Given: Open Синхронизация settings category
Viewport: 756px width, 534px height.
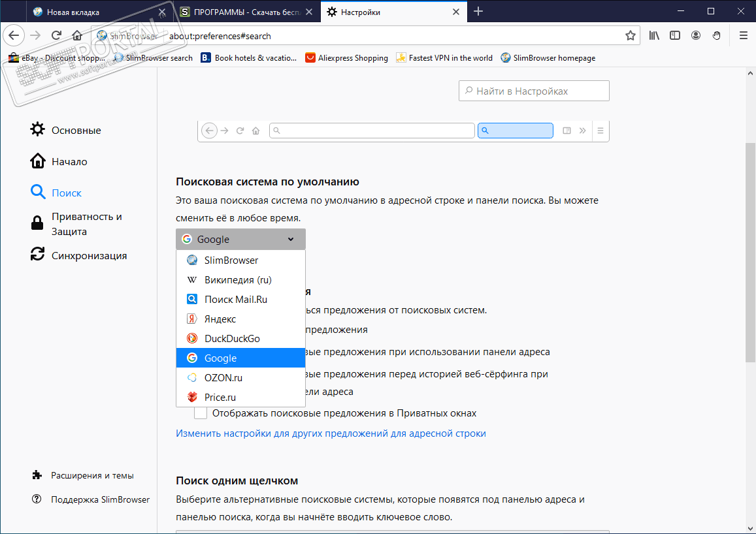Looking at the screenshot, I should tap(79, 255).
